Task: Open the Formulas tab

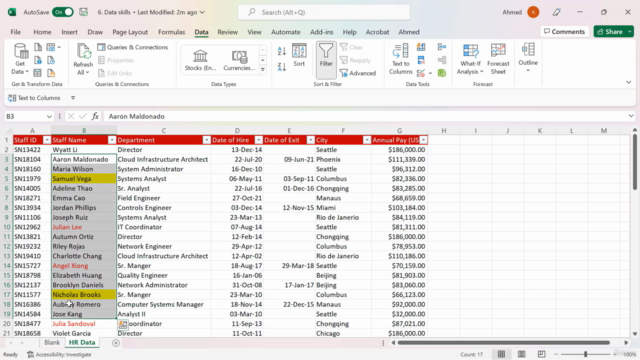Action: coord(171,32)
